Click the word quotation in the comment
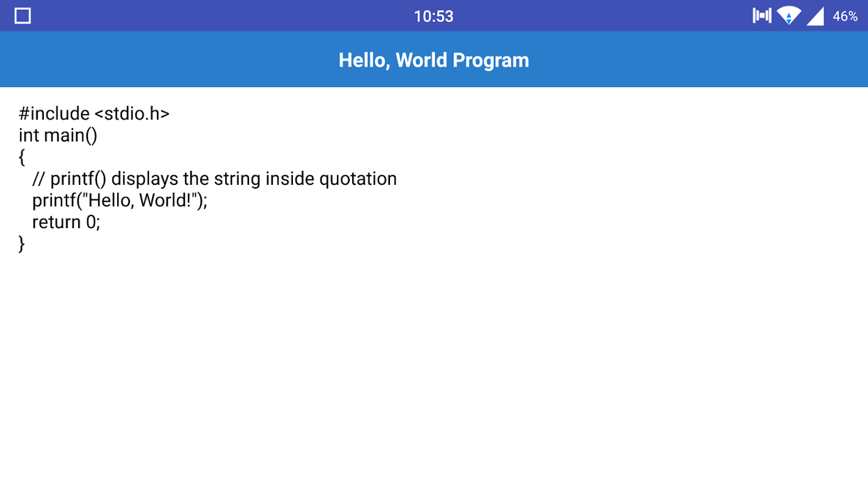Screen dimensions: 868x488 (358, 179)
